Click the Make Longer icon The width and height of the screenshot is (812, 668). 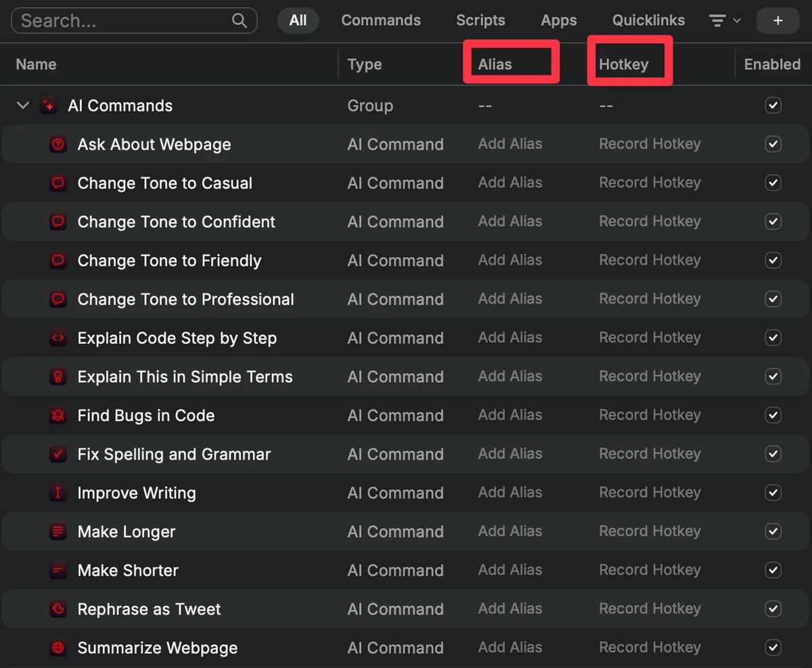(x=59, y=531)
